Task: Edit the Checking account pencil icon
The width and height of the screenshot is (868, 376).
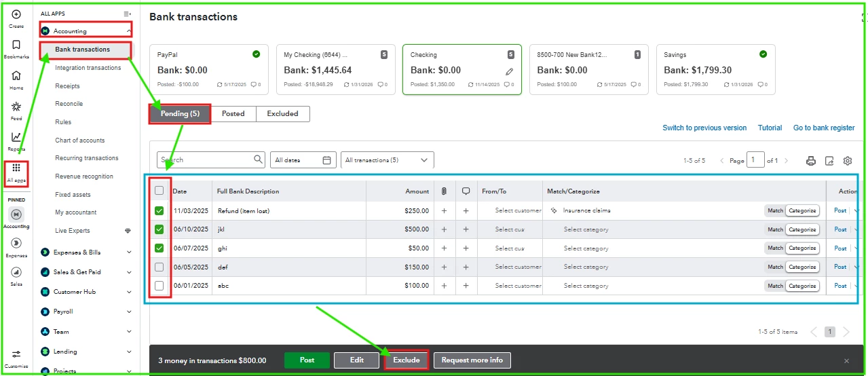Action: (510, 71)
